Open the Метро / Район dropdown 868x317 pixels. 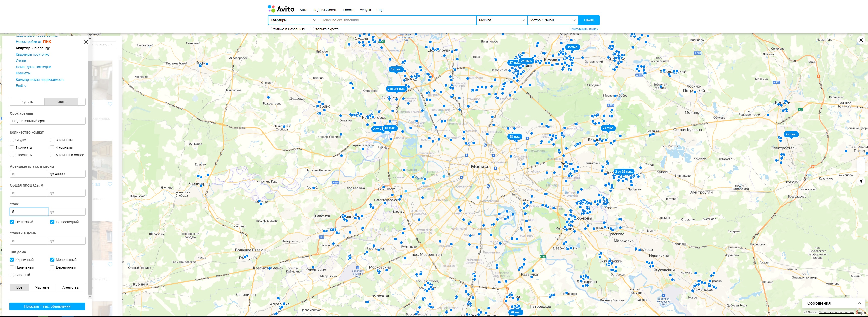coord(553,20)
